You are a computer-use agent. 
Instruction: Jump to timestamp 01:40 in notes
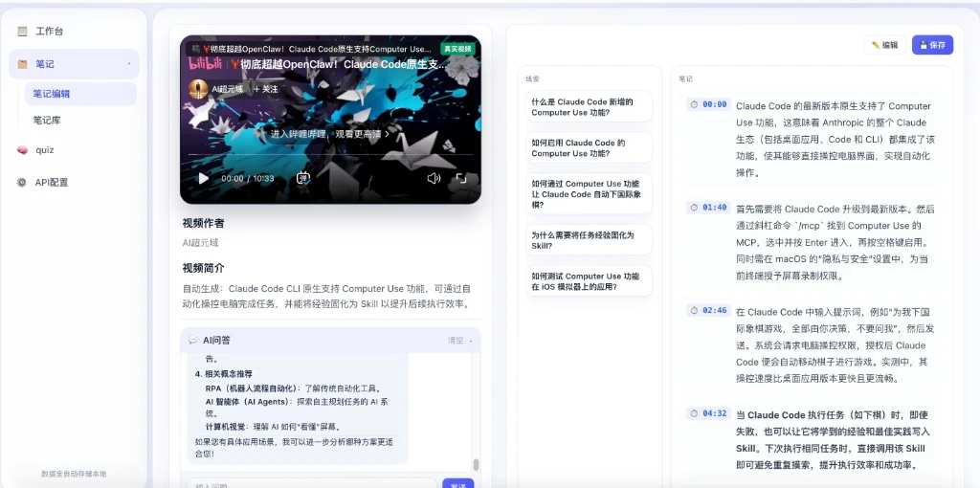pos(708,207)
